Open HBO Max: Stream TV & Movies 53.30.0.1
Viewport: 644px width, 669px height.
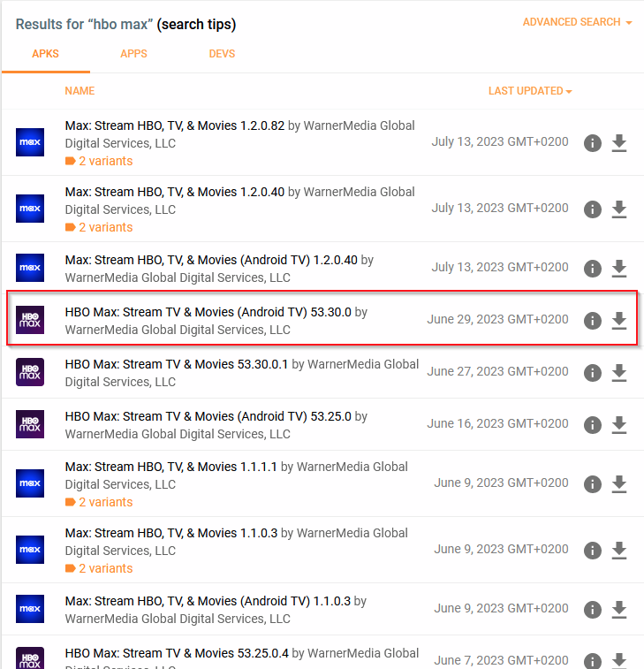pos(177,364)
